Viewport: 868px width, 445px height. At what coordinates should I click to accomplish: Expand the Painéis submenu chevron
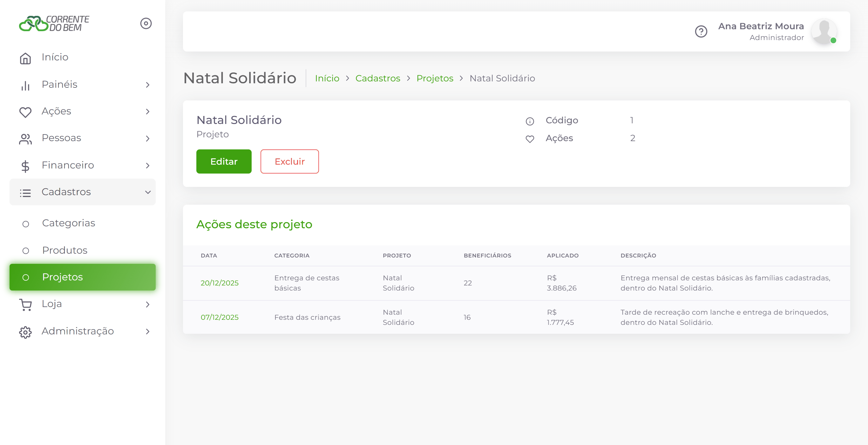[148, 85]
